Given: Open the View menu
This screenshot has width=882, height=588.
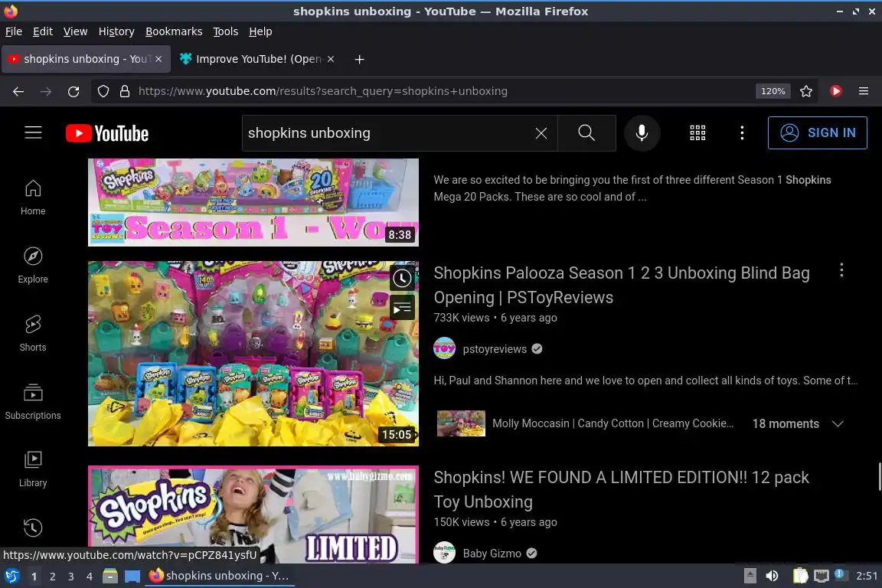Looking at the screenshot, I should (x=75, y=31).
